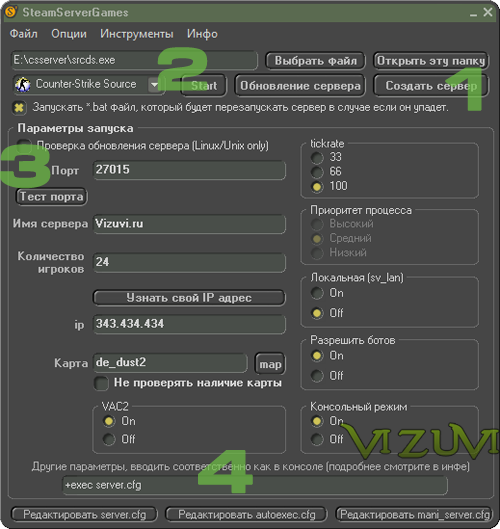Image resolution: width=500 pixels, height=529 pixels.
Task: Open the Инструменты menu
Action: click(137, 34)
